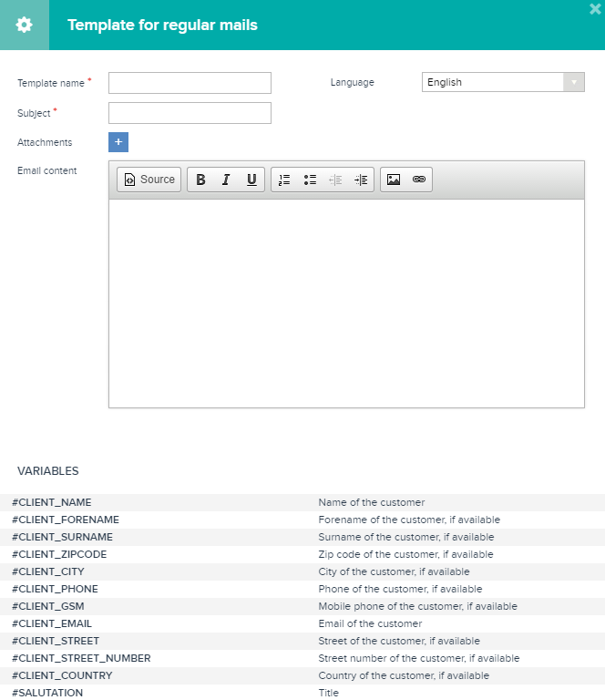The width and height of the screenshot is (605, 700).
Task: Click 'Template for regular mails' title
Action: (x=162, y=25)
